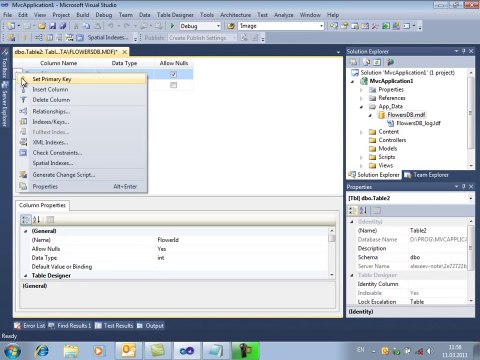Click the Solution Explorer icon on main toolbar

point(334,26)
